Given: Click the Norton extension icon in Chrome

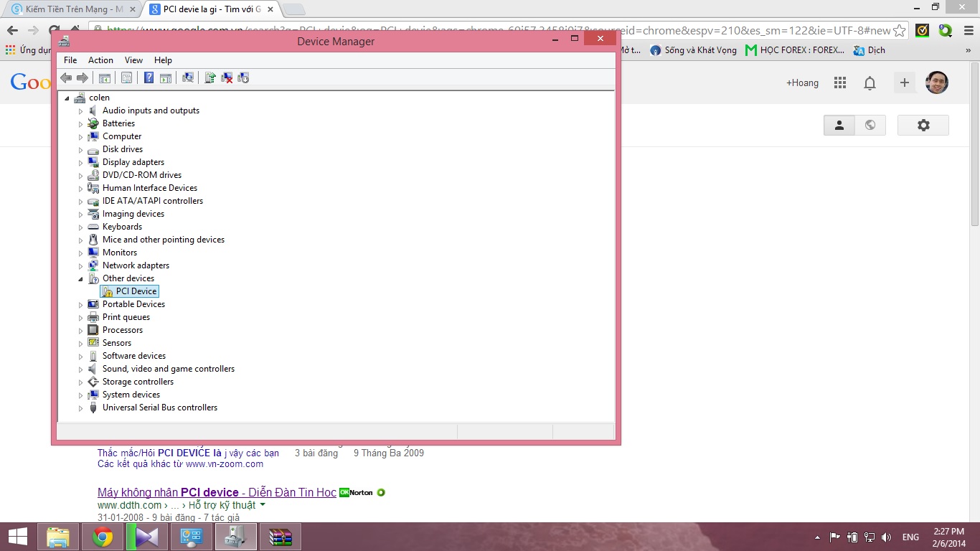Looking at the screenshot, I should pos(923,31).
